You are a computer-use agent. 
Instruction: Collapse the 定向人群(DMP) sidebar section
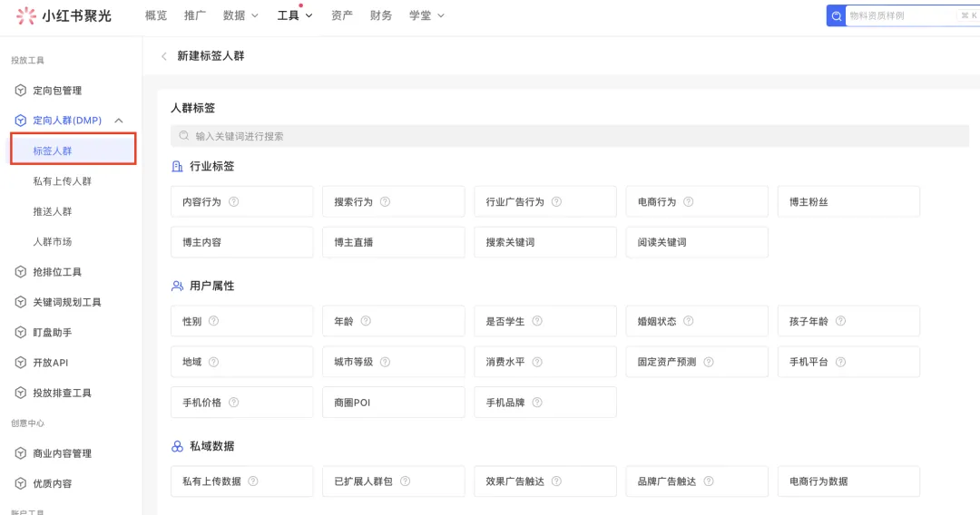pos(119,121)
